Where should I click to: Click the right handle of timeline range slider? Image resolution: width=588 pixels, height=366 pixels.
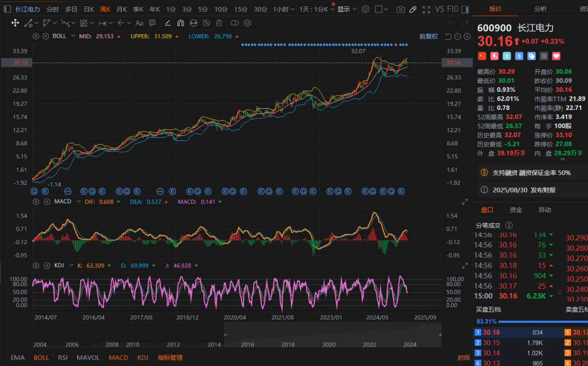point(440,335)
